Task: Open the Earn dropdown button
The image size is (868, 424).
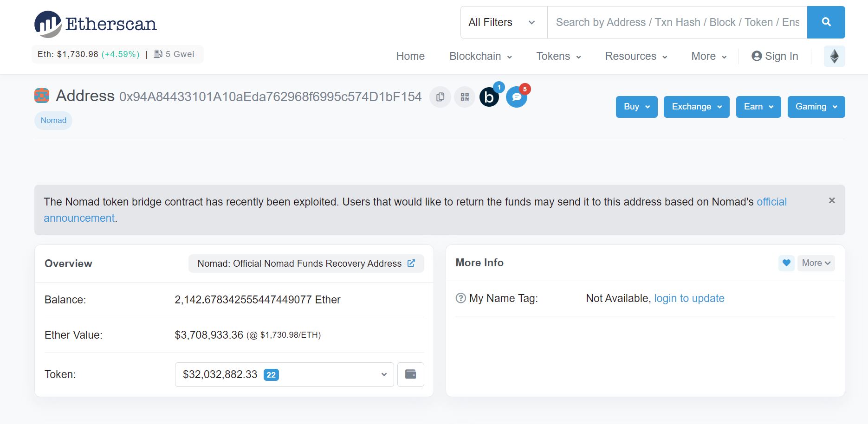Action: pyautogui.click(x=758, y=107)
